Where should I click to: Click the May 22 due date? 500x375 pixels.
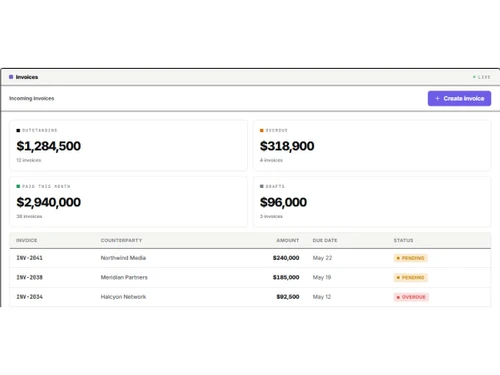tap(322, 258)
